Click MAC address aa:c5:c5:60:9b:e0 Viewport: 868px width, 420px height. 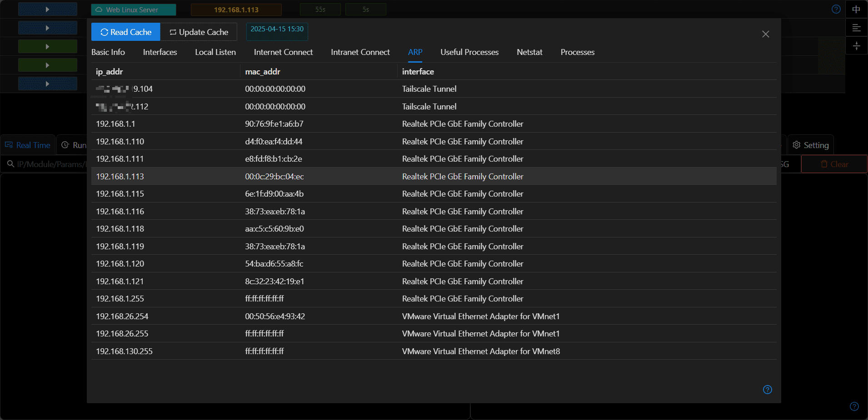click(274, 228)
